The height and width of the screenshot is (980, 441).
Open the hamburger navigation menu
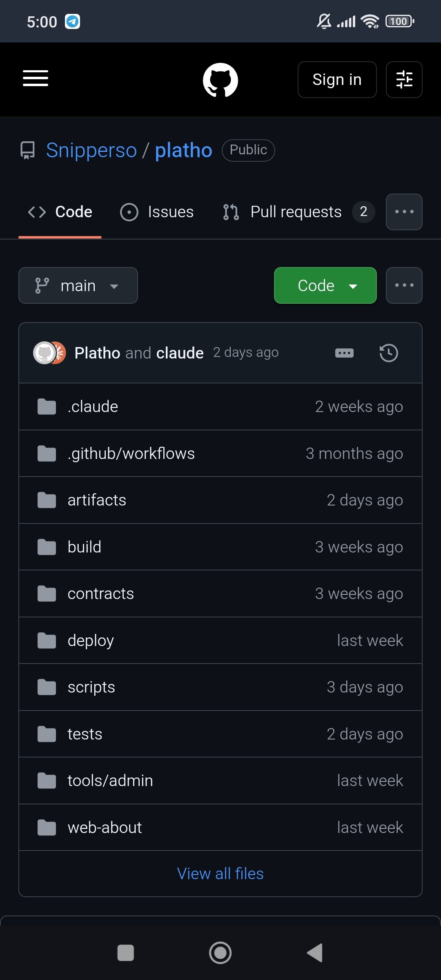tap(36, 78)
